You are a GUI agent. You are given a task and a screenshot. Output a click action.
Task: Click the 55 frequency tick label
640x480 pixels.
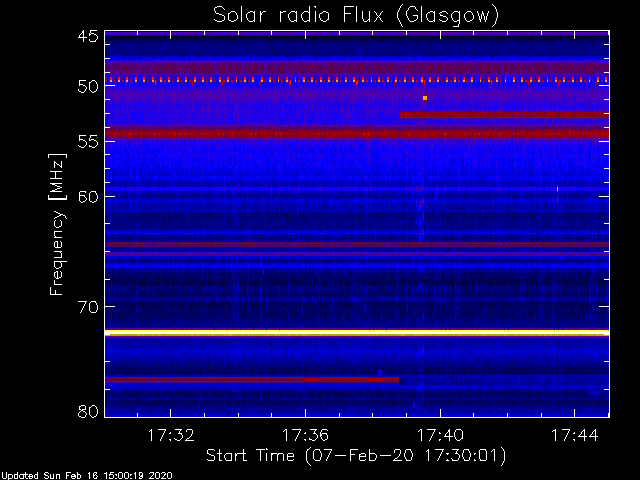(x=88, y=142)
